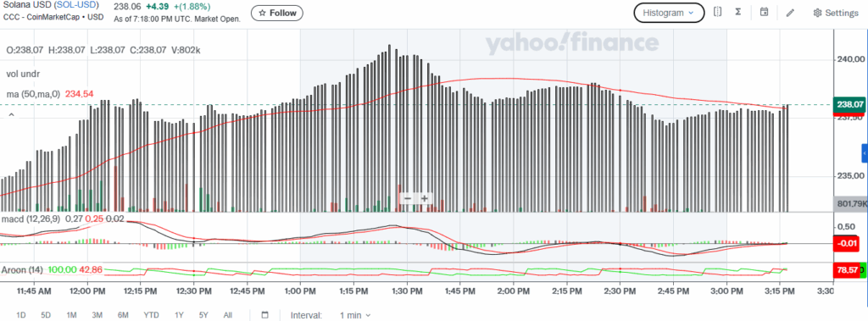Select the 5Y range
The width and height of the screenshot is (868, 321).
point(203,315)
